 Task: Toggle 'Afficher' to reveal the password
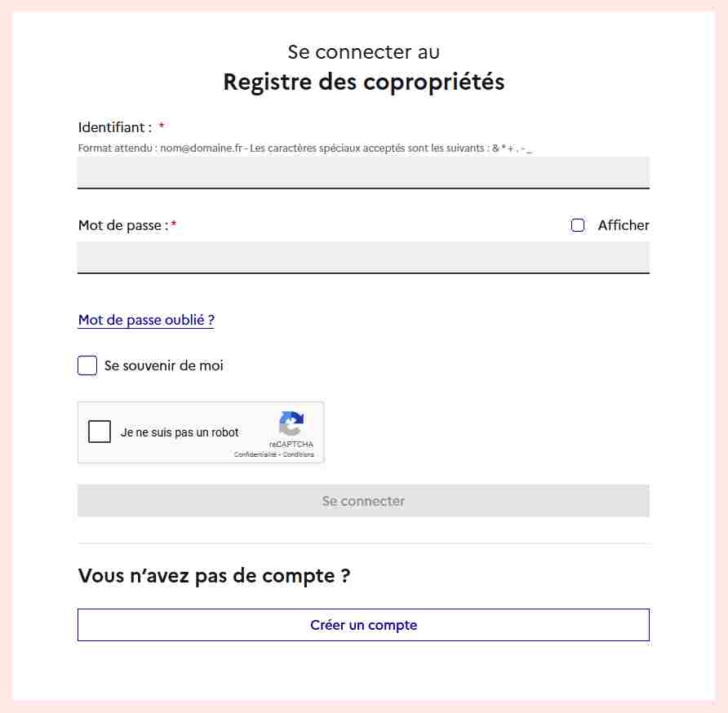(x=578, y=225)
